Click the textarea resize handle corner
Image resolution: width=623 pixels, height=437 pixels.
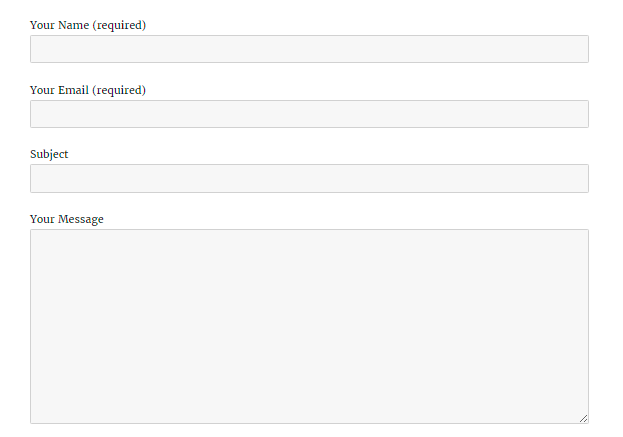583,418
